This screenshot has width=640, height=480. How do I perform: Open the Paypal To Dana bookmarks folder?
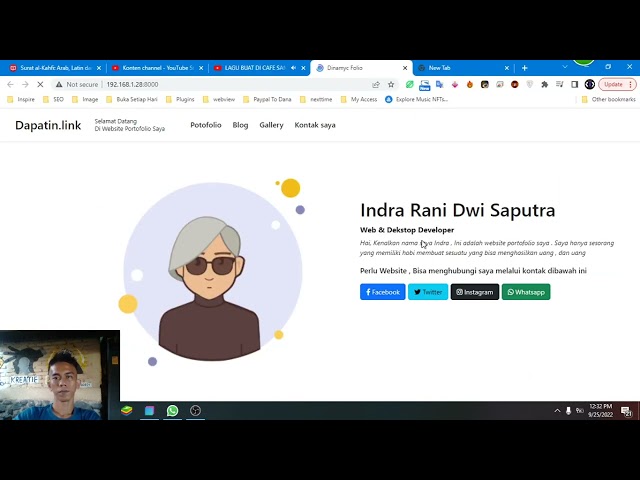(x=267, y=99)
